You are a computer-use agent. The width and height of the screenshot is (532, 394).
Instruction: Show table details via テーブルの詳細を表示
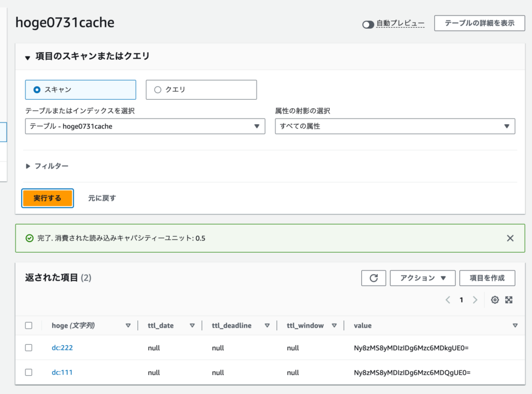pyautogui.click(x=479, y=23)
